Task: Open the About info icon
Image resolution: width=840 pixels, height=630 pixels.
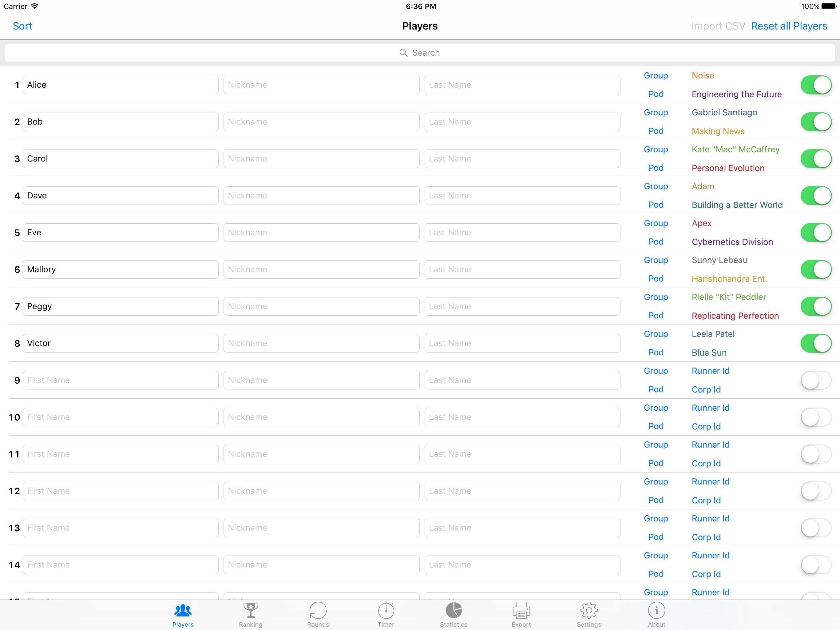Action: coord(656,614)
